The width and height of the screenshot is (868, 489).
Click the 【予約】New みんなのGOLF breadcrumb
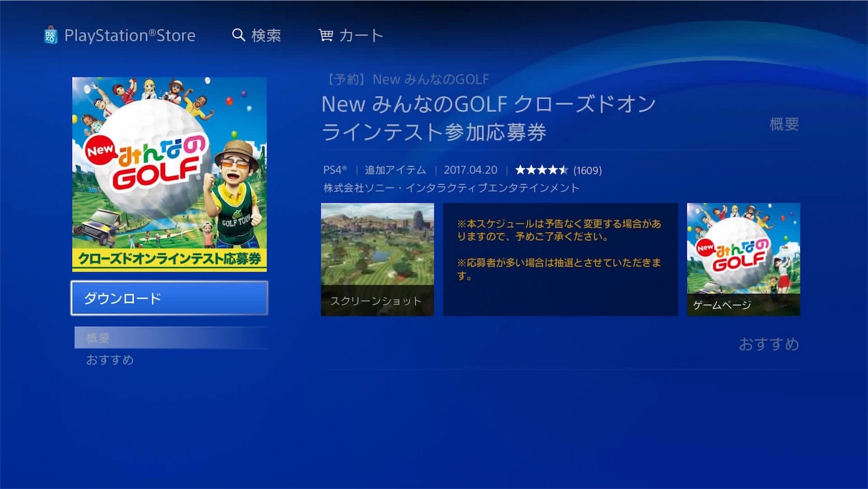[x=406, y=79]
